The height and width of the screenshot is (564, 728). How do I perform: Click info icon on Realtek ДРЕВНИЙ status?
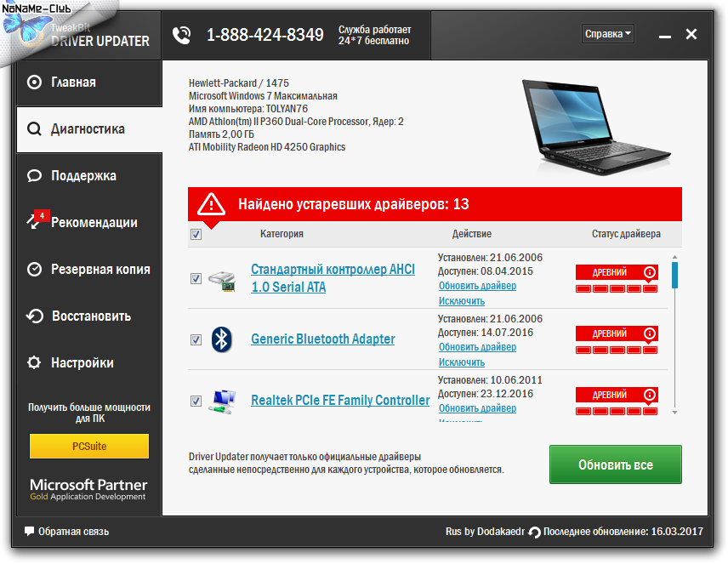click(649, 395)
